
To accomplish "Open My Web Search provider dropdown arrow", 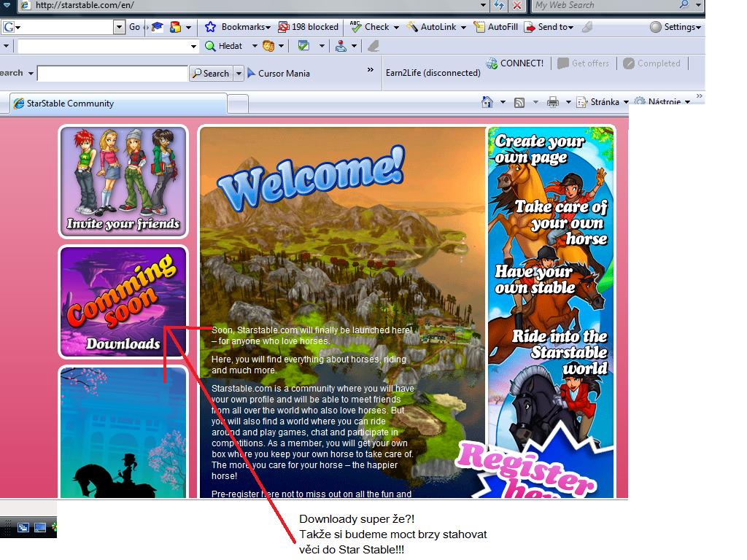I will point(698,5).
